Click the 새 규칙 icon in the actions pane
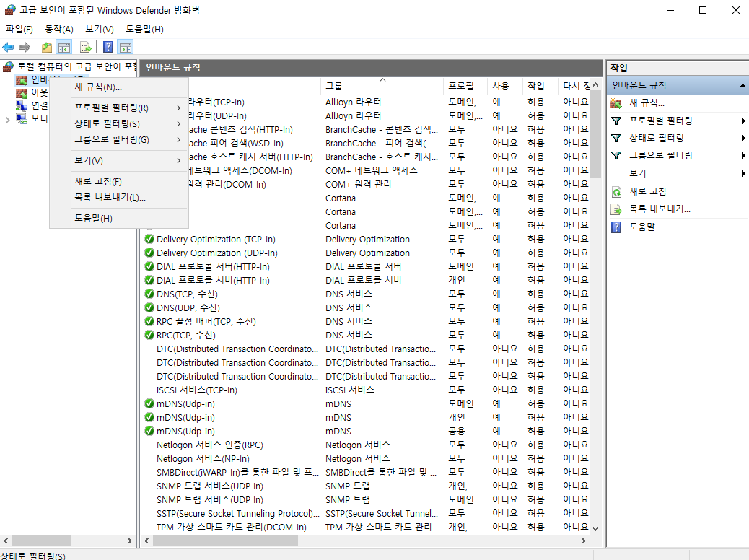Viewport: 749px width, 560px height. click(616, 102)
